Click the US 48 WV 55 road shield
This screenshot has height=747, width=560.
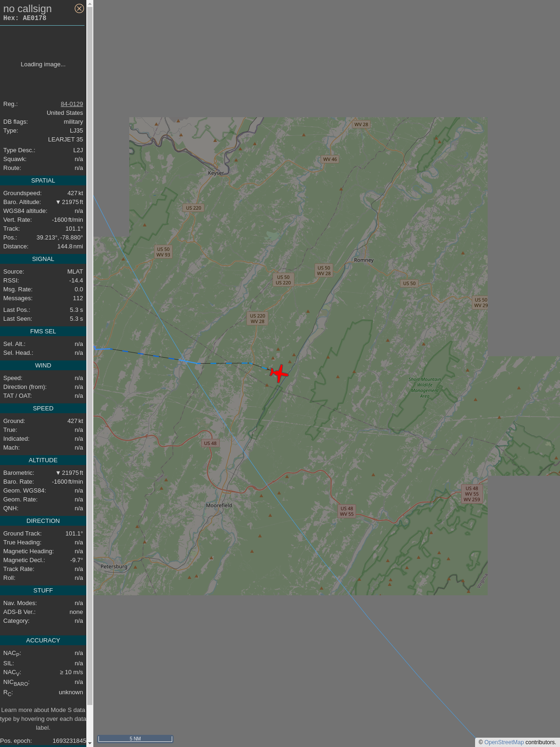(347, 511)
